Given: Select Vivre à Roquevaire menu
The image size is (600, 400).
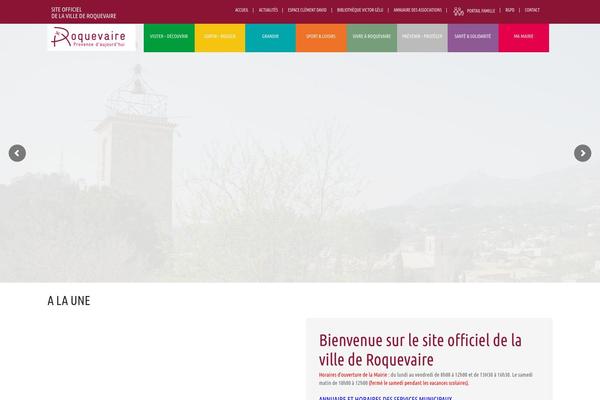Looking at the screenshot, I should (372, 38).
